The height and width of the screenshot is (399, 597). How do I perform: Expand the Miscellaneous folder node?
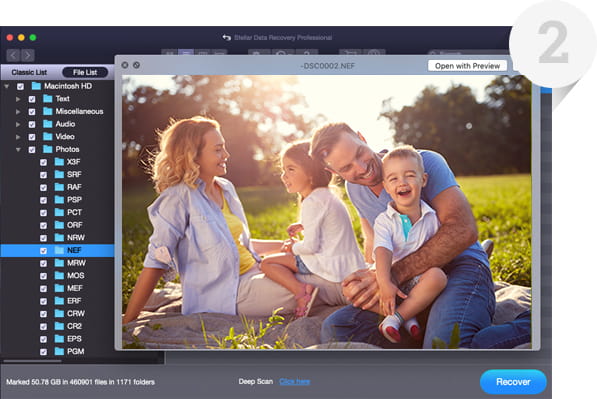pos(18,112)
